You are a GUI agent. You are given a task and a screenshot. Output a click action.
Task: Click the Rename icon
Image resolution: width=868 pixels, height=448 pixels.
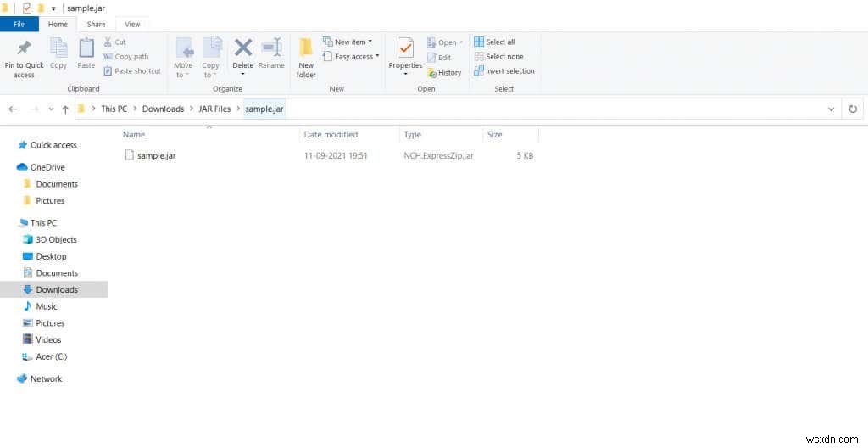(x=271, y=48)
